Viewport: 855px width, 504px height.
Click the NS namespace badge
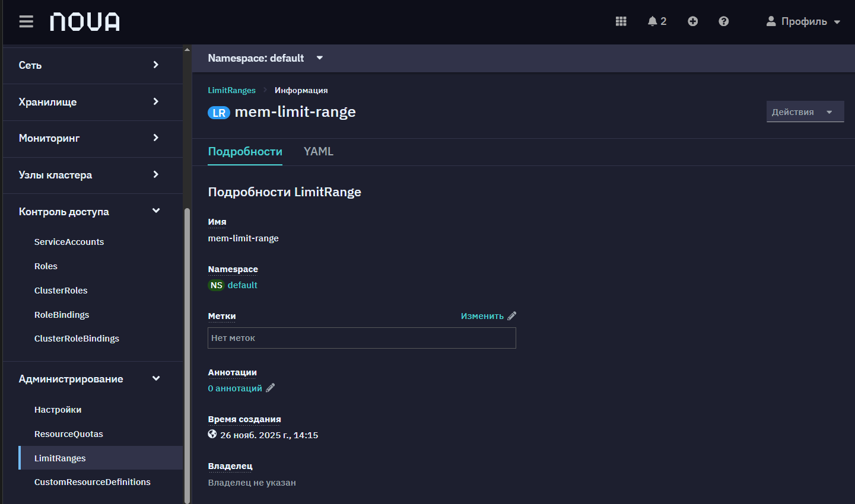point(217,285)
